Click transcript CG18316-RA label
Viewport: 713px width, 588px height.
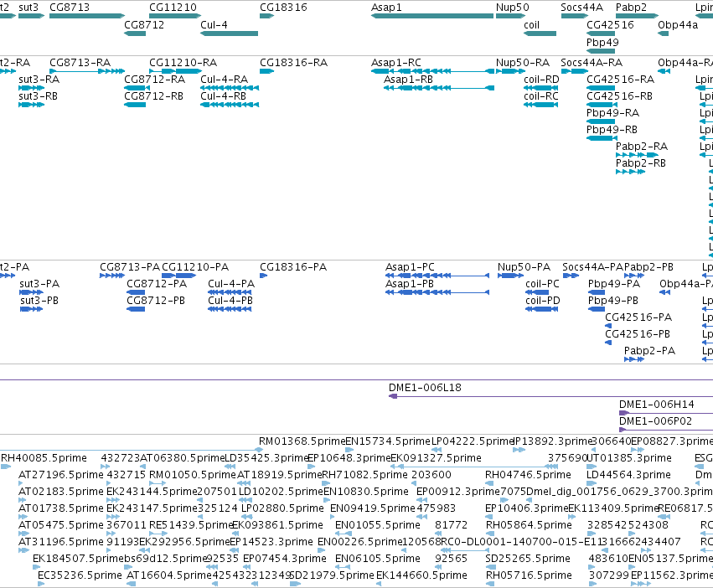pyautogui.click(x=294, y=62)
